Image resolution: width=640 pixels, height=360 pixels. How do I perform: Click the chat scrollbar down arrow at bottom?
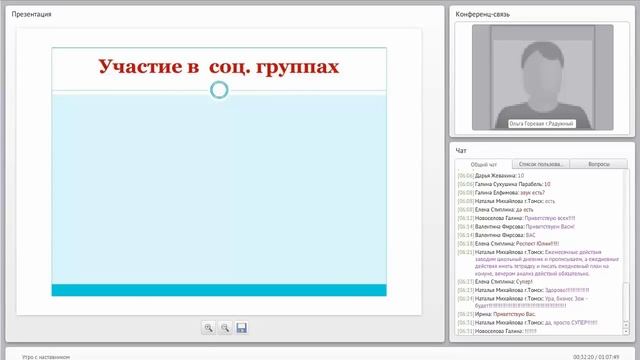click(x=626, y=332)
